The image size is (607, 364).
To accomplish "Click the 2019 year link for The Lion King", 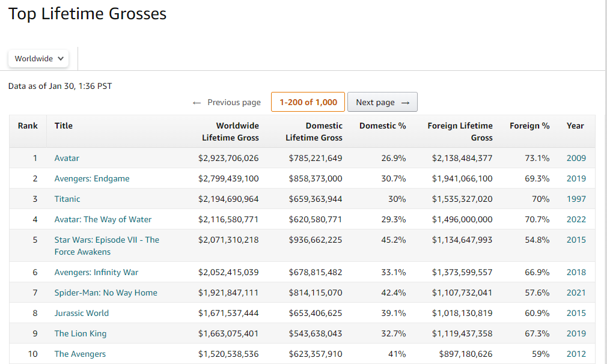I will (x=576, y=334).
